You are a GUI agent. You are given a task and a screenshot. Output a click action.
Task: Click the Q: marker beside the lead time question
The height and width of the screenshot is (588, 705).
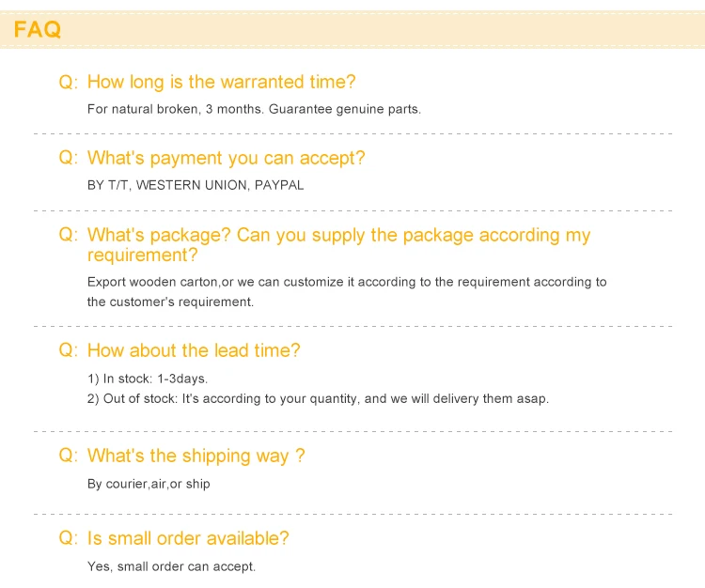point(69,350)
